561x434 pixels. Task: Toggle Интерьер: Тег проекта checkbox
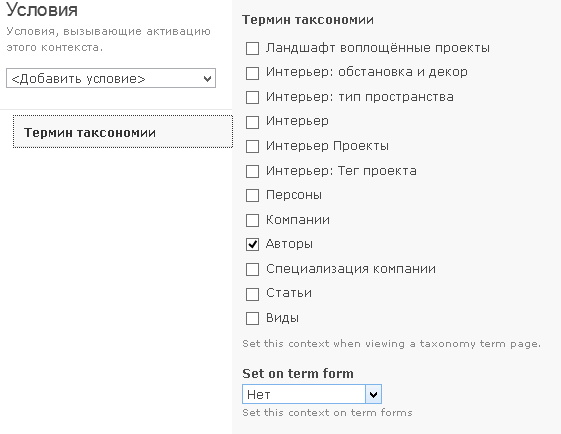(252, 171)
